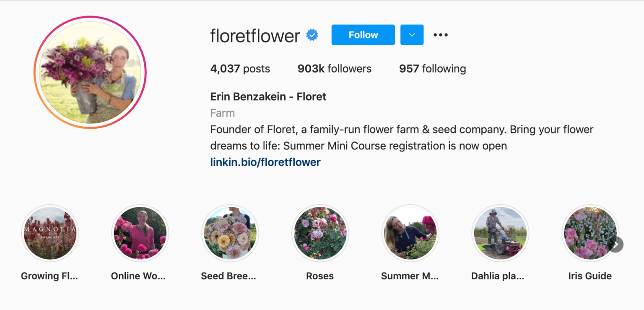View the Iris Guide story highlight
The height and width of the screenshot is (310, 644).
click(590, 233)
